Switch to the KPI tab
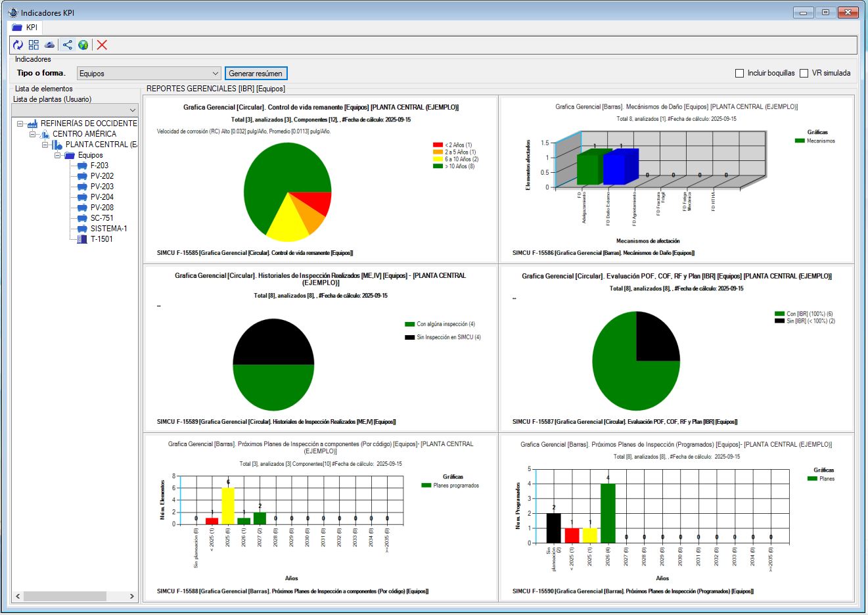This screenshot has height=615, width=868. pyautogui.click(x=26, y=28)
